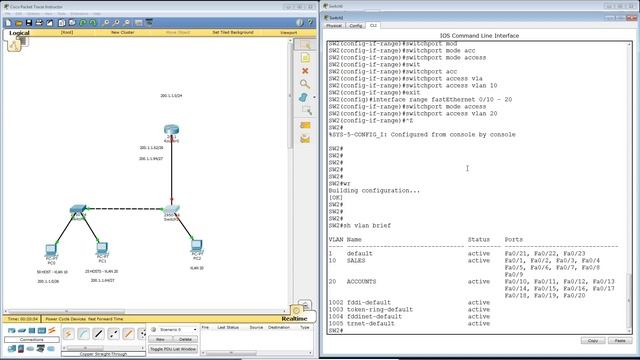
Task: Click Fast Forward Time
Action: (x=106, y=319)
